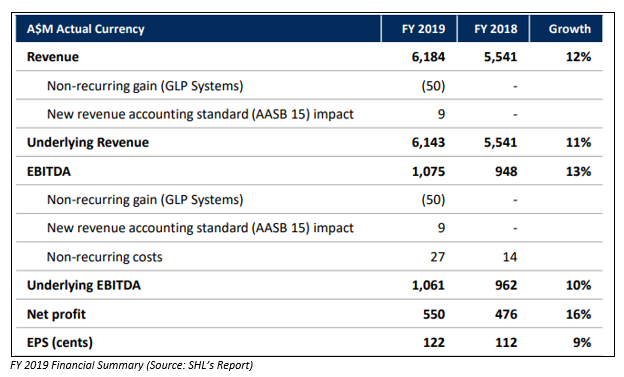
Task: Click the Revenue row label
Action: pos(53,57)
